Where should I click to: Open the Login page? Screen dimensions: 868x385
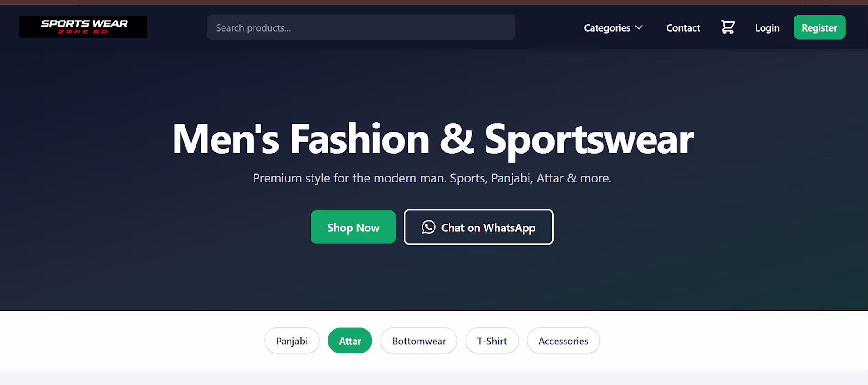point(767,28)
